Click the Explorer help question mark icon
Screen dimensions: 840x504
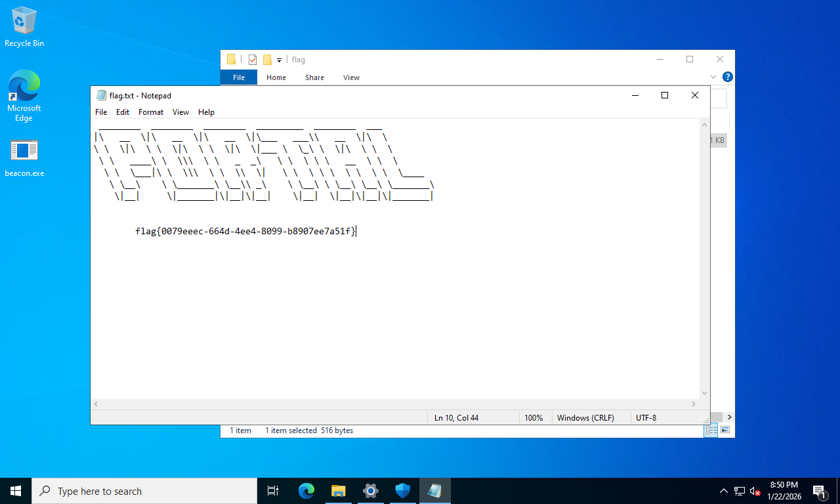point(727,77)
